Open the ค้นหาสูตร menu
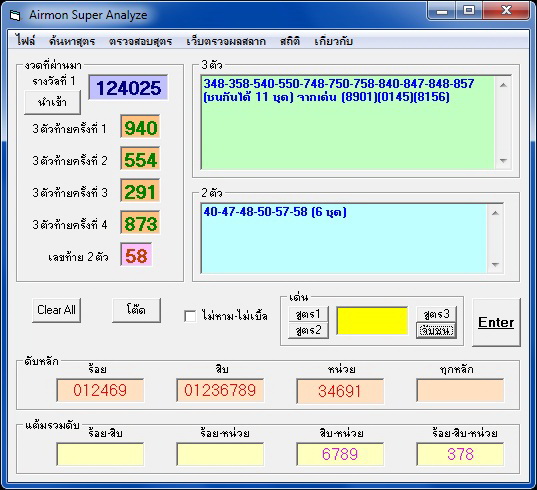 pos(72,41)
